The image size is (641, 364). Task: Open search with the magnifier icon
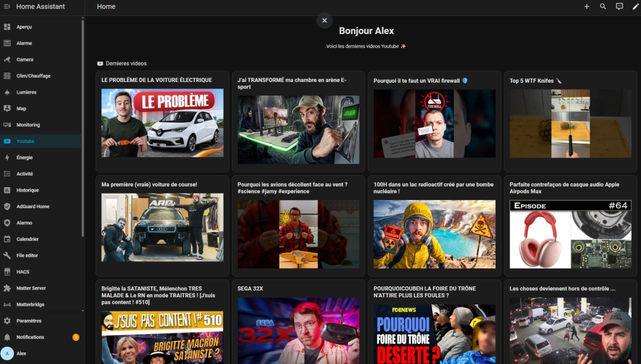[x=603, y=6]
